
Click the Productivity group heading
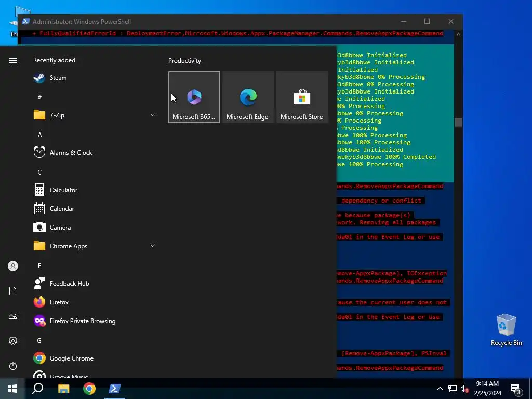[184, 61]
